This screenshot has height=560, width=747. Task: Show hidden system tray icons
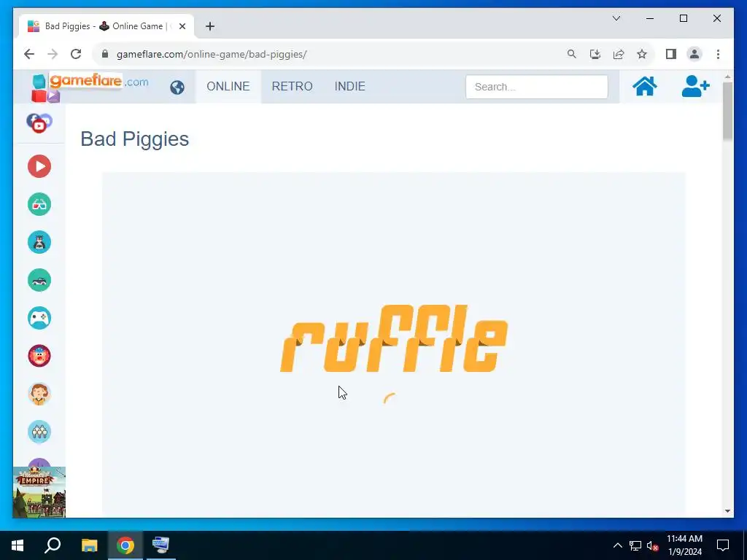(617, 545)
